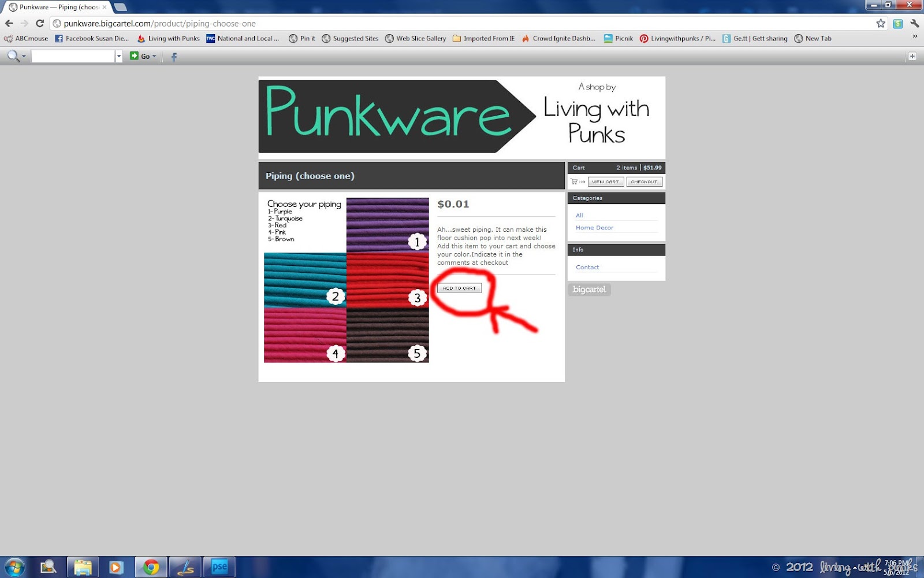Open the Chrome wrench settings menu

(x=914, y=24)
